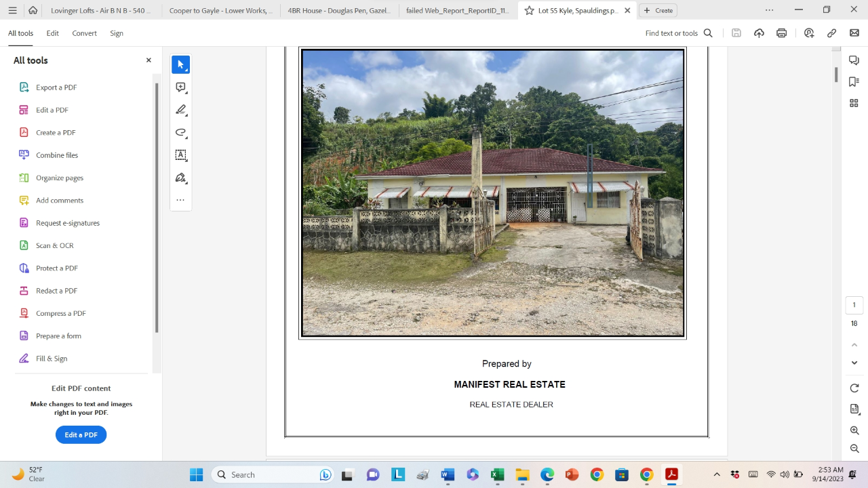Open share with others icon
The height and width of the screenshot is (488, 868).
(x=809, y=33)
